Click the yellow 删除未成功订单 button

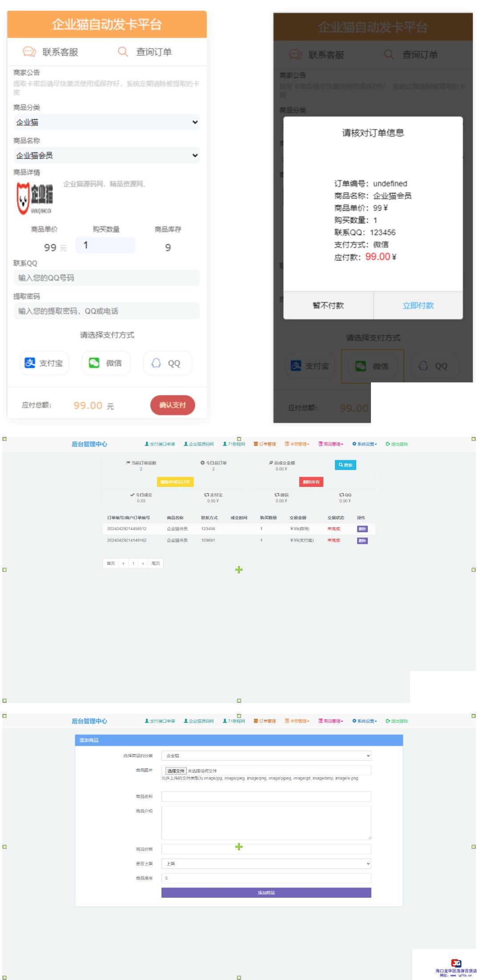coord(175,482)
